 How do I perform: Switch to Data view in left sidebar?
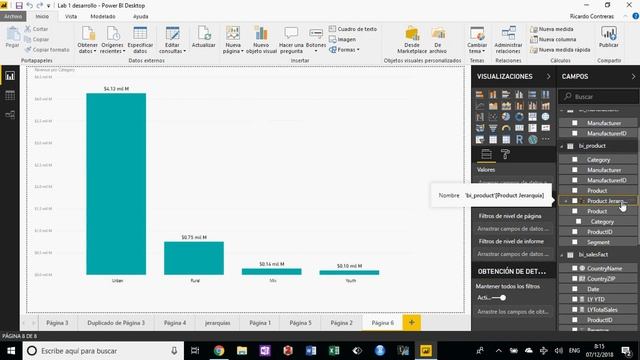click(10, 96)
